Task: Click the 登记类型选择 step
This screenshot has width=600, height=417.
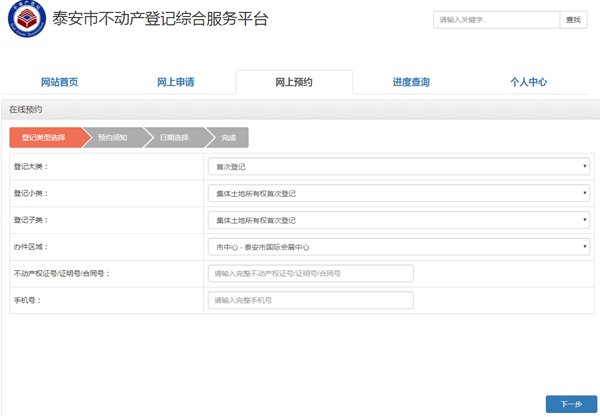Action: click(x=42, y=137)
